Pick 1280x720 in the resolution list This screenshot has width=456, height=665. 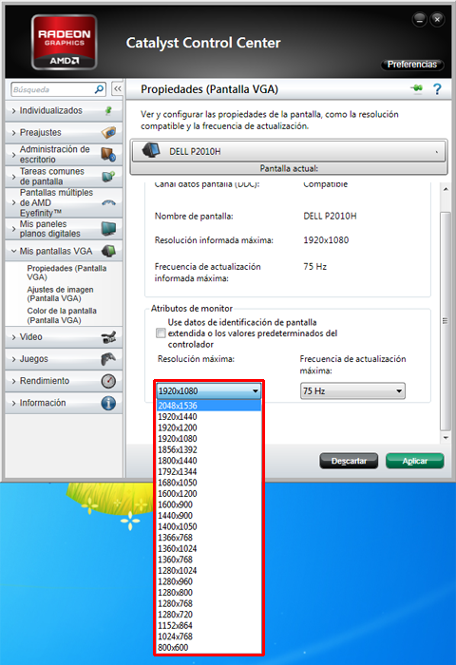coord(209,615)
